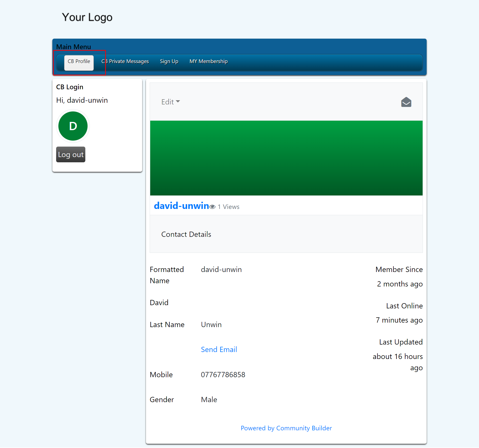Open CB Private Messages menu item
Viewport: 479px width, 448px height.
click(125, 61)
